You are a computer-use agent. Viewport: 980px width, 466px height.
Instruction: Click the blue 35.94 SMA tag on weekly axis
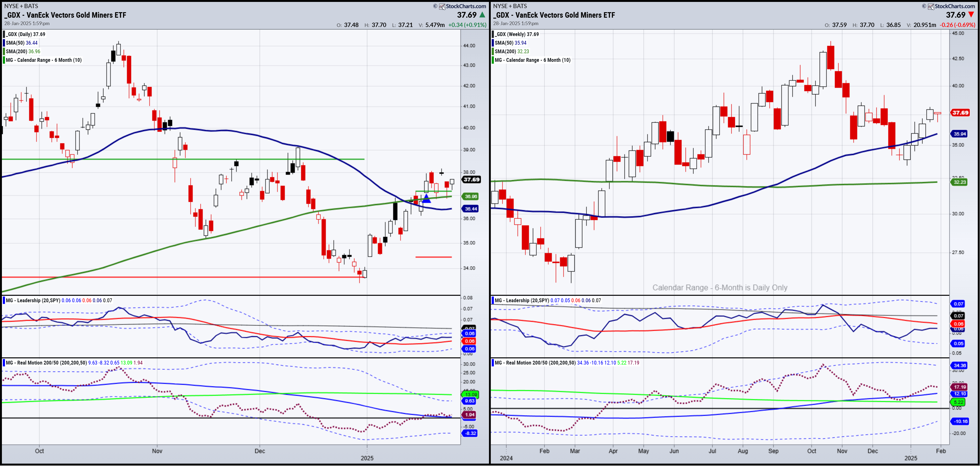[x=959, y=134]
